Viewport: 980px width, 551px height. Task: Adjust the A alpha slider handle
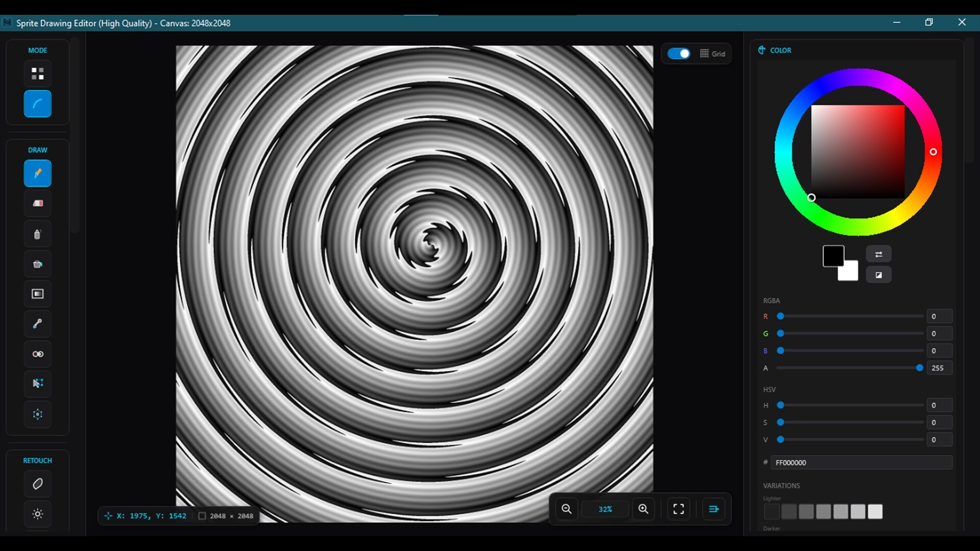tap(919, 368)
